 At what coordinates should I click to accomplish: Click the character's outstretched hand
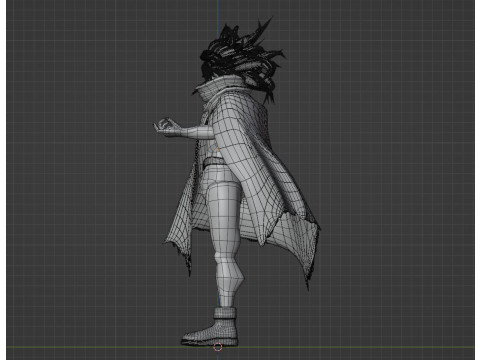pyautogui.click(x=166, y=127)
